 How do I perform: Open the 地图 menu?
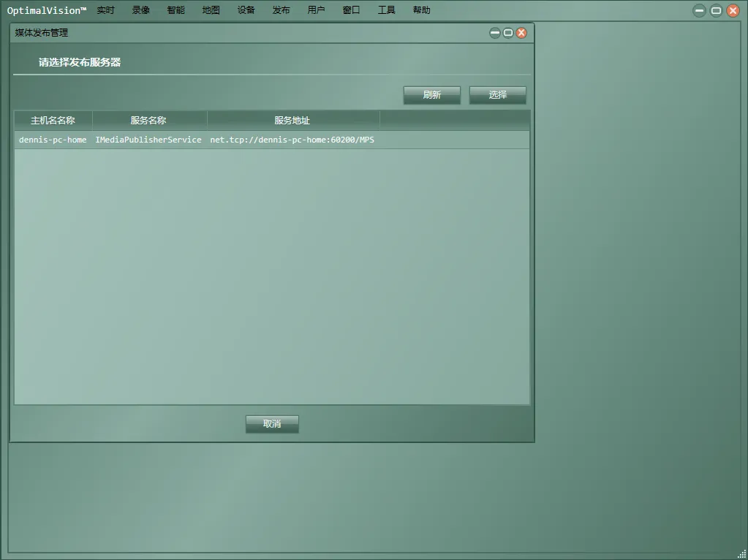point(211,10)
